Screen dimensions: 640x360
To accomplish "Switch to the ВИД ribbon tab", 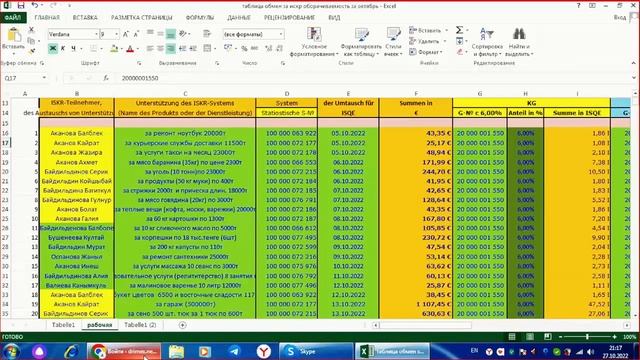I will pyautogui.click(x=334, y=18).
